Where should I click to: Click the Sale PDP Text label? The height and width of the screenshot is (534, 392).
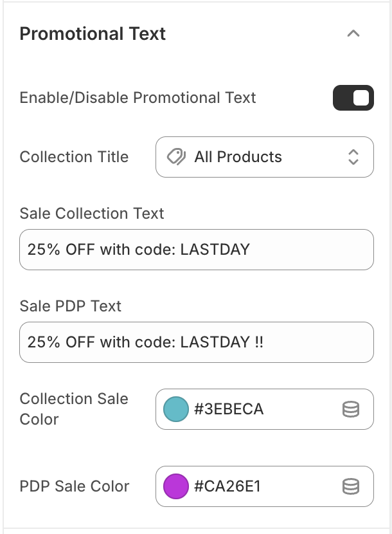(x=71, y=306)
